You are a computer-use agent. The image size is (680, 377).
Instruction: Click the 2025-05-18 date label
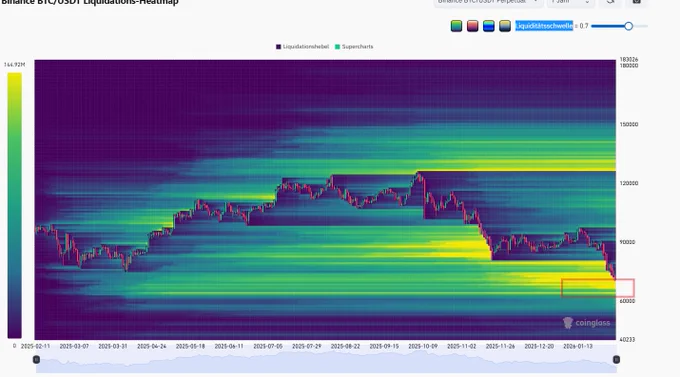pos(190,346)
